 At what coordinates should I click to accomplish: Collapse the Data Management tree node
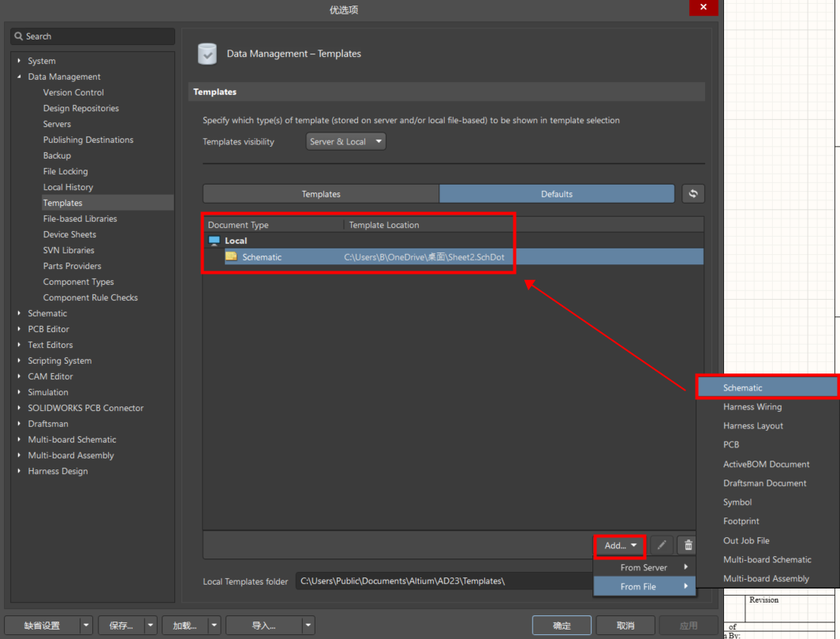[x=19, y=77]
